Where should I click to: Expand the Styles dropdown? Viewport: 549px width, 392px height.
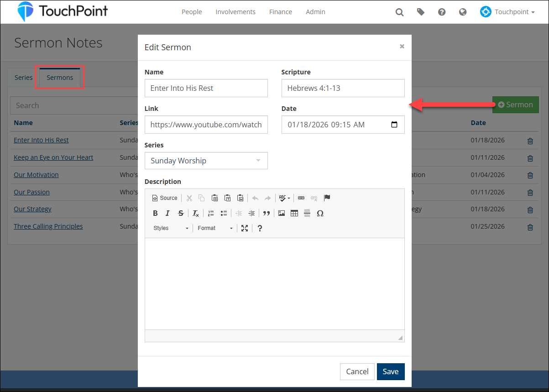(x=171, y=228)
